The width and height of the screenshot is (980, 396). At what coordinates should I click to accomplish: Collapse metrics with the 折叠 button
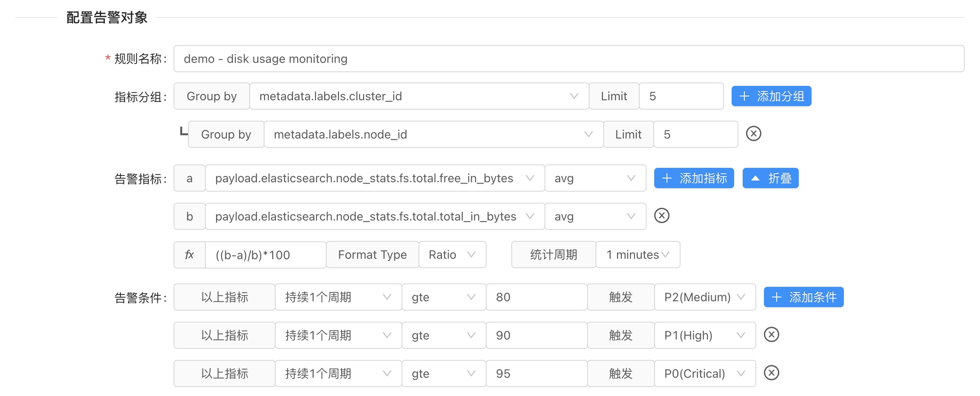[x=770, y=178]
